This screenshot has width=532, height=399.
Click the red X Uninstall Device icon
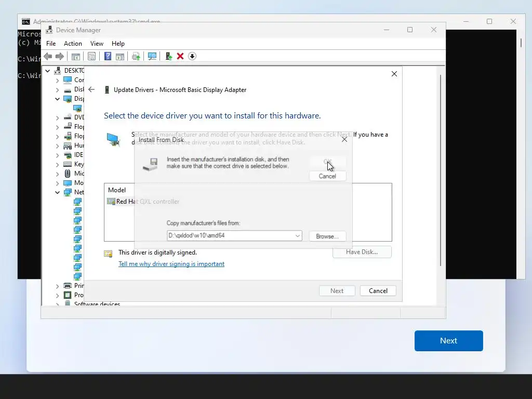180,56
